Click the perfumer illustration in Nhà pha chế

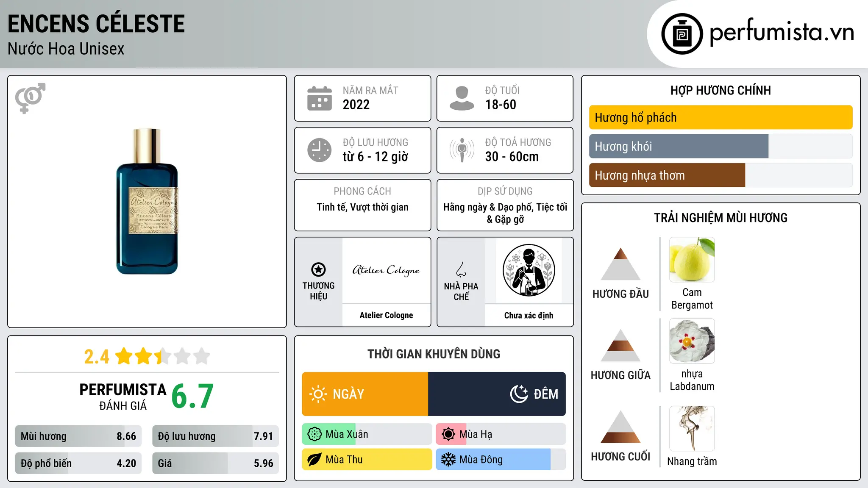(x=529, y=270)
